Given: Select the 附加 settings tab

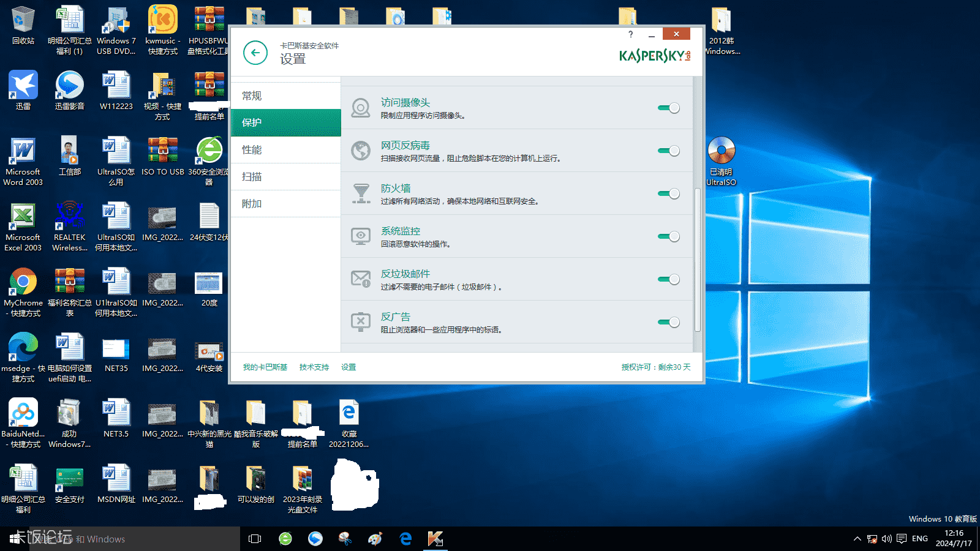Looking at the screenshot, I should [x=285, y=203].
